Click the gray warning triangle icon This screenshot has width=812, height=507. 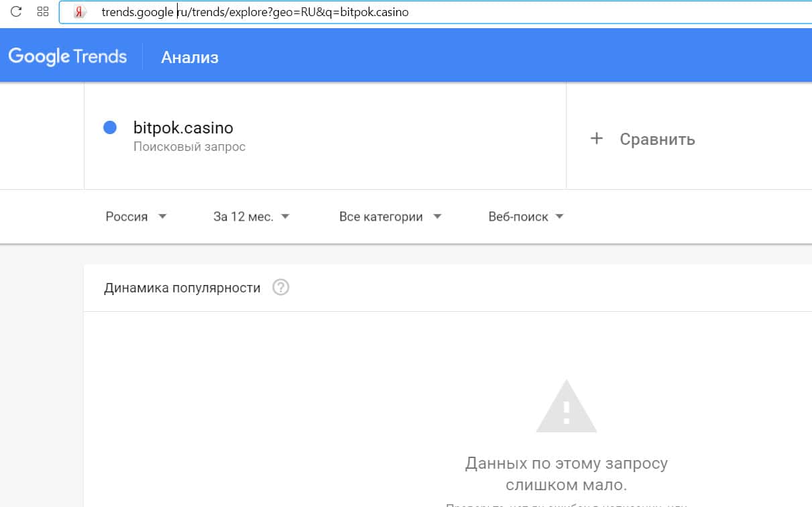point(566,406)
